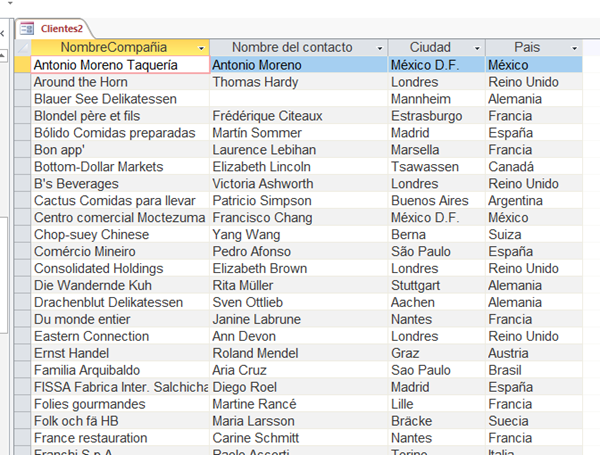This screenshot has width=600, height=455.
Task: Click the Clientes2 query icon on tab
Action: tap(27, 29)
